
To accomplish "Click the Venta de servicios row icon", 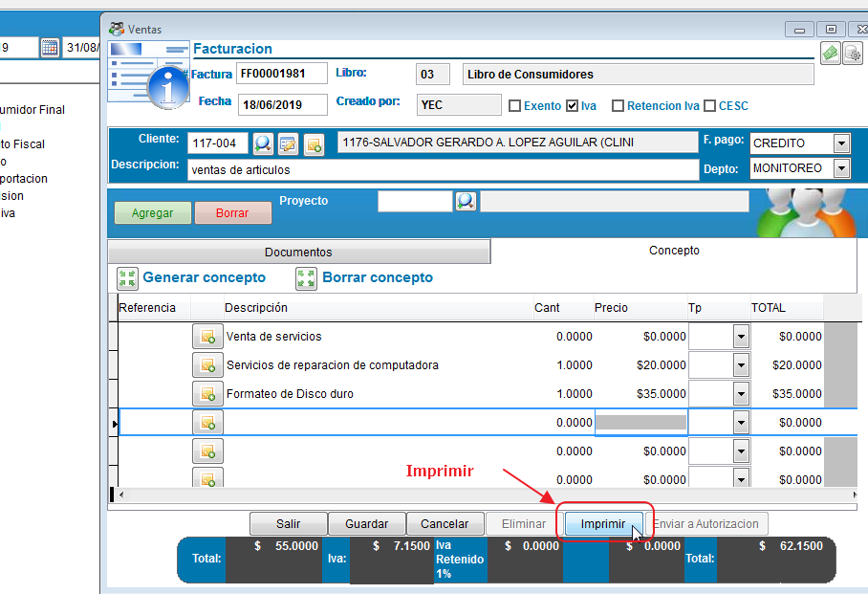I will click(207, 337).
